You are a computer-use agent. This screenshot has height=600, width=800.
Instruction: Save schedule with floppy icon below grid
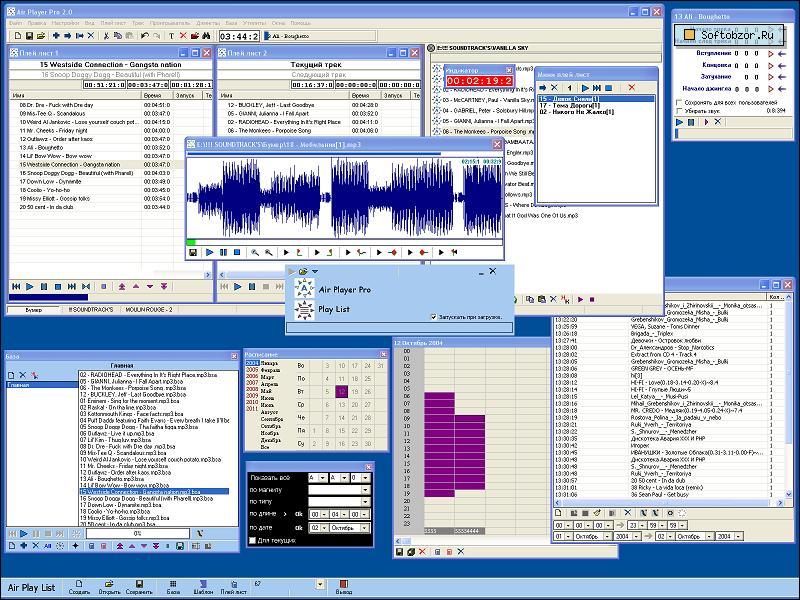click(x=399, y=552)
